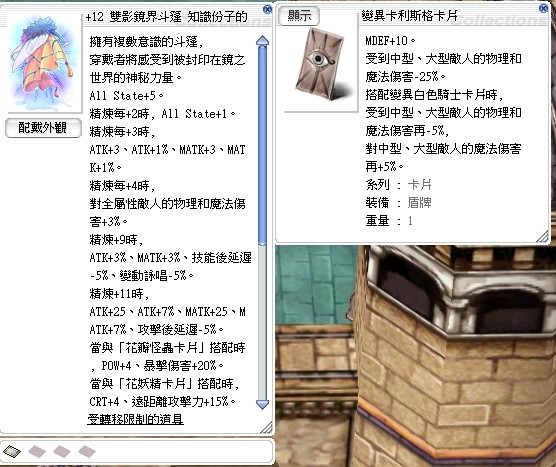
Task: Click the title text 變異卡利斯格卡片
Action: click(409, 16)
